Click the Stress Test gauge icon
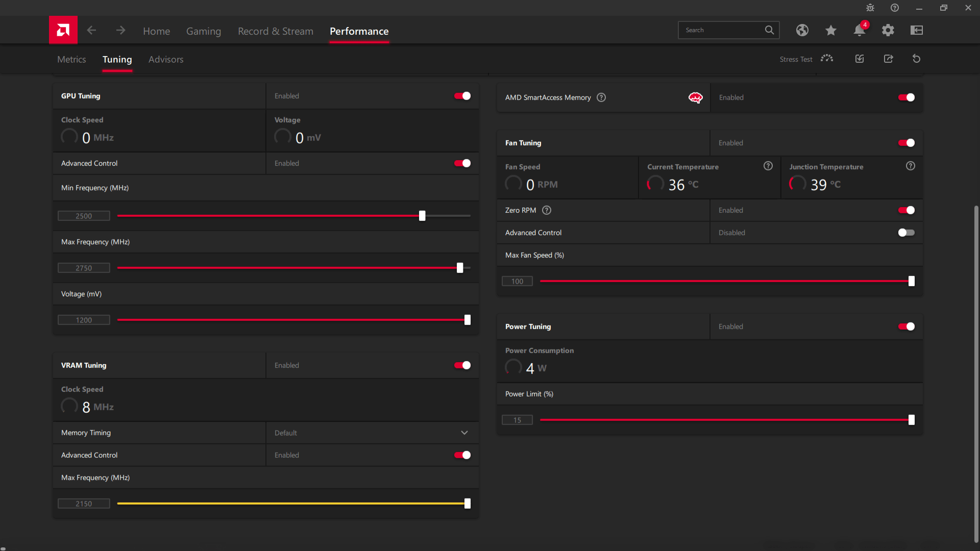Image resolution: width=980 pixels, height=551 pixels. [x=827, y=59]
